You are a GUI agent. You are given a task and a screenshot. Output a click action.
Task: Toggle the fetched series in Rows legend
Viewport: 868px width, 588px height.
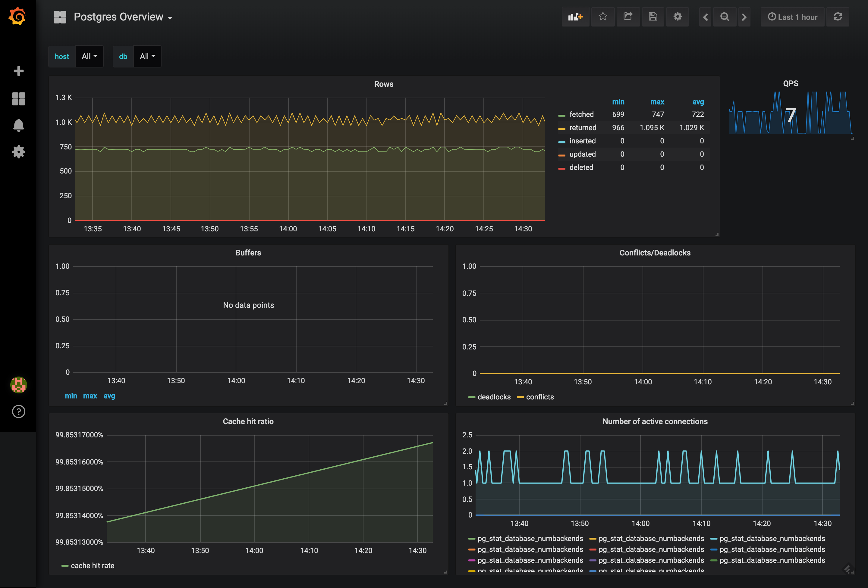(581, 114)
